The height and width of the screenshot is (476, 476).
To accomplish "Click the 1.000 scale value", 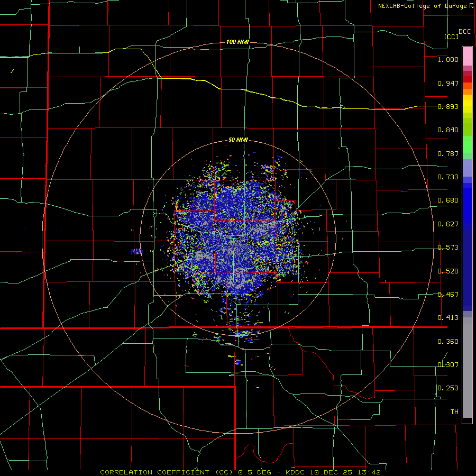I will [x=448, y=59].
